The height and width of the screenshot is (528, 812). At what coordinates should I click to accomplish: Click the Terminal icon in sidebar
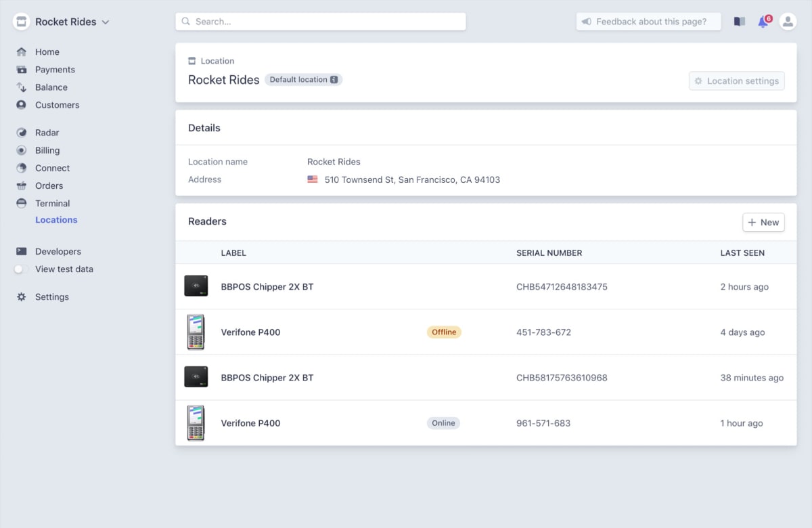pos(22,203)
